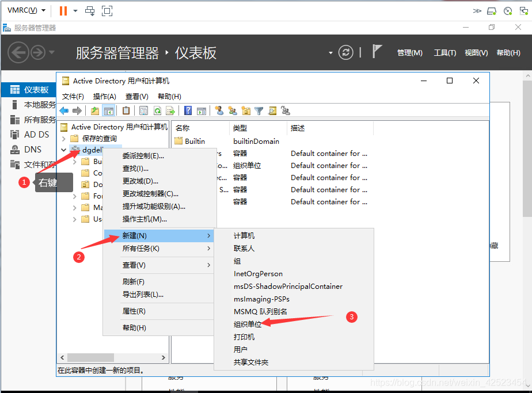Go up one level using folder-up icon
The image size is (532, 393).
point(95,111)
